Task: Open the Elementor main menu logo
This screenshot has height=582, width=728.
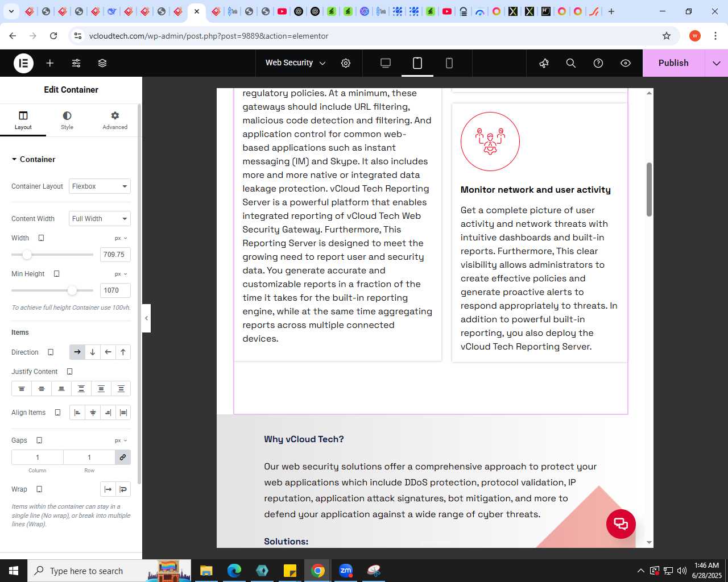Action: click(23, 63)
